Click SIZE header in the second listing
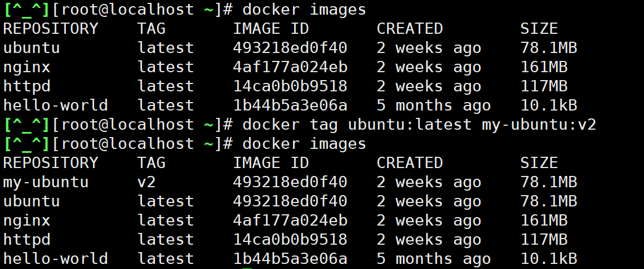This screenshot has height=269, width=644. pyautogui.click(x=539, y=164)
